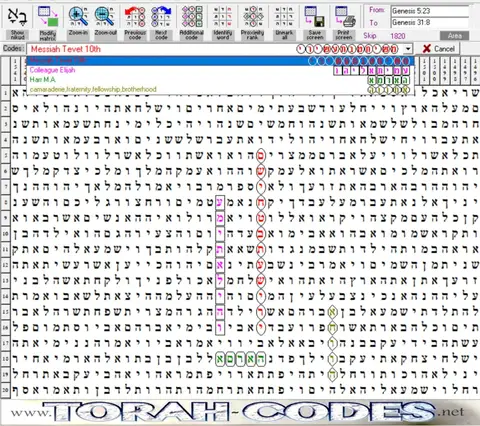Viewport: 480px width, 426px height.
Task: Print the matrix with Print screen icon
Action: pyautogui.click(x=345, y=17)
